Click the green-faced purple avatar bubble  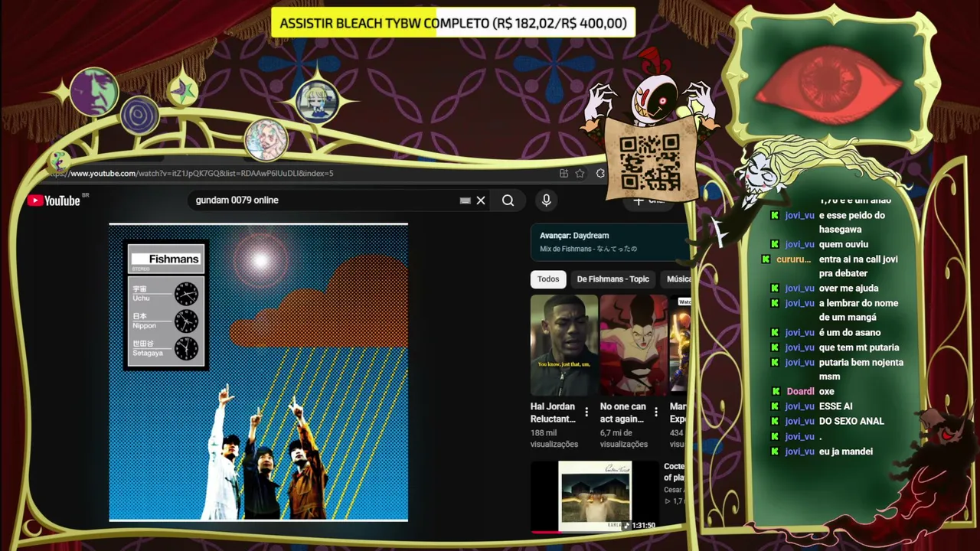pyautogui.click(x=94, y=92)
